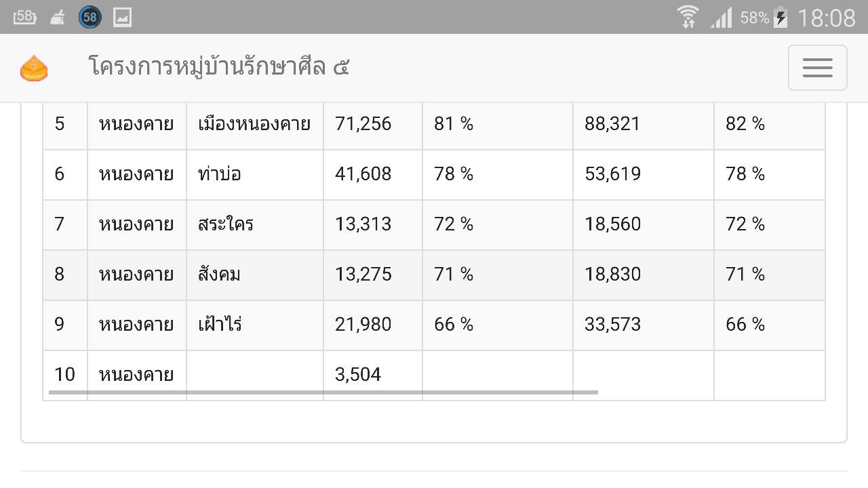Tap the Wi-Fi status icon
The image size is (868, 488).
click(x=688, y=17)
